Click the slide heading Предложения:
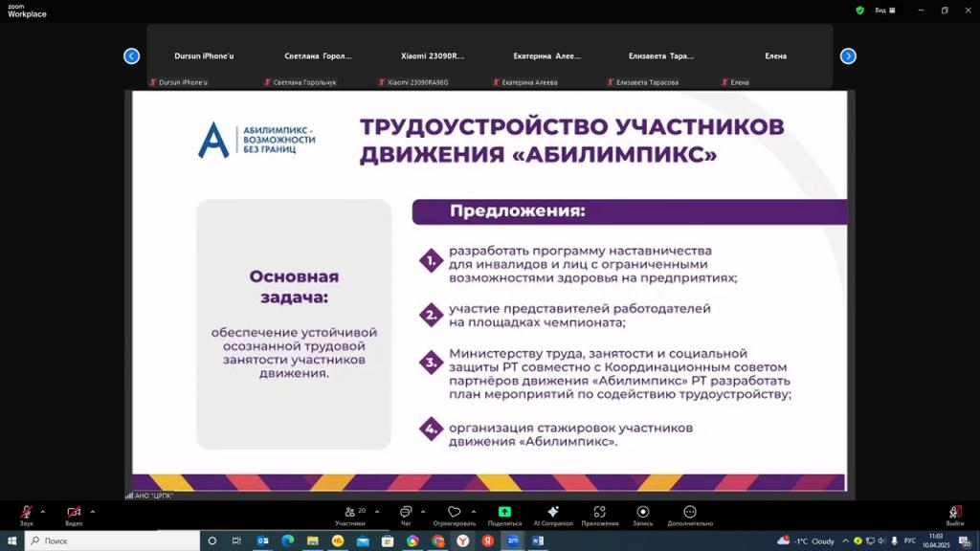The width and height of the screenshot is (980, 551). (518, 211)
